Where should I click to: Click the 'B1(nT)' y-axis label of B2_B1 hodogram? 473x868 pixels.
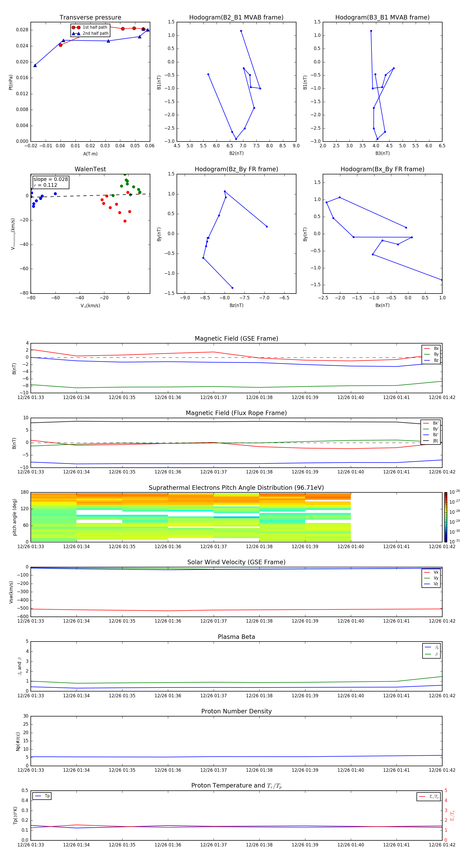[x=159, y=82]
